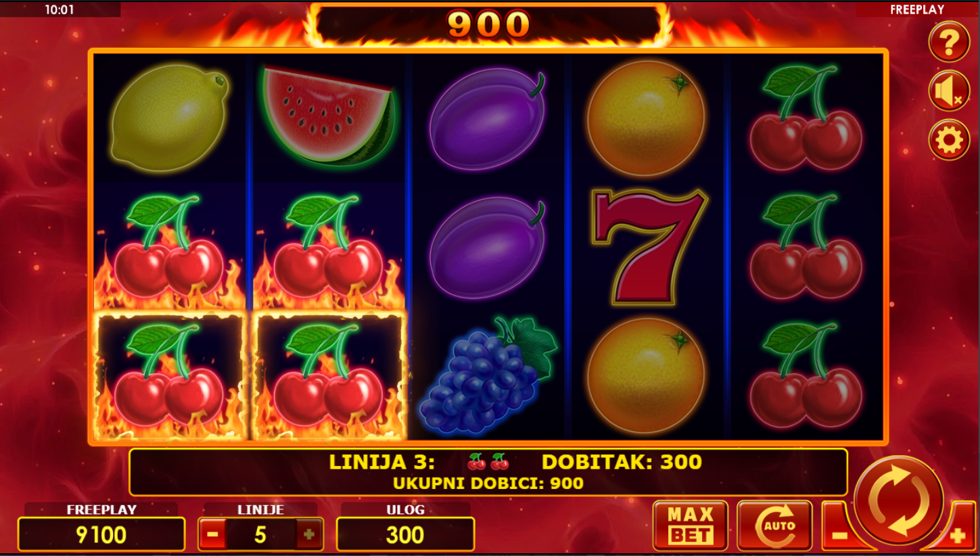Click the ULOG bet amount field showing 300
This screenshot has height=556, width=980.
tap(405, 534)
